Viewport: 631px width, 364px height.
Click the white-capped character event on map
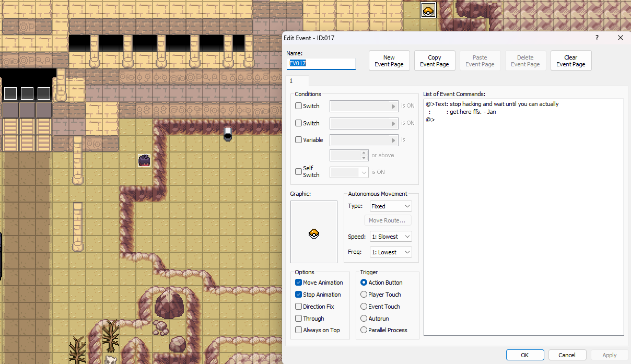click(228, 134)
